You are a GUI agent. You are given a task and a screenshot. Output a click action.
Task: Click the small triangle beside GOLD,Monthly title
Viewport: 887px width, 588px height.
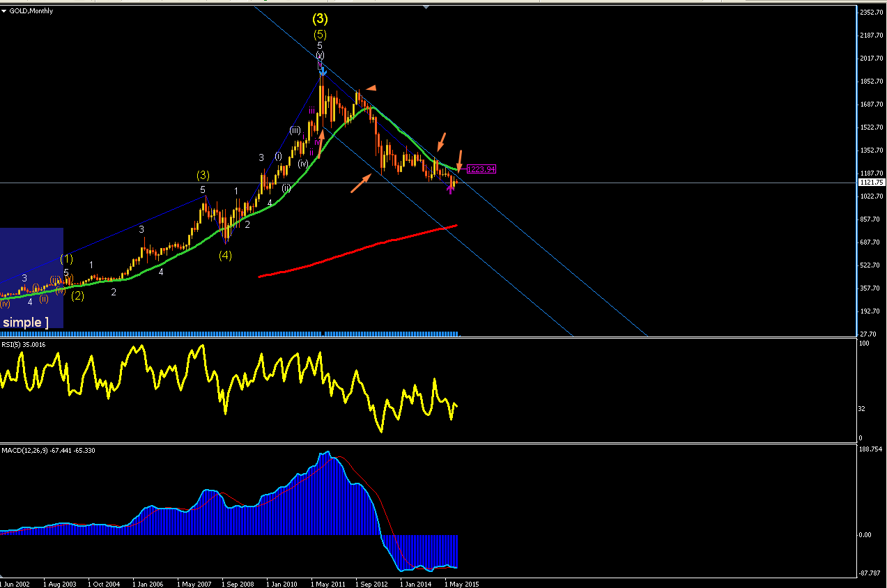coord(4,11)
